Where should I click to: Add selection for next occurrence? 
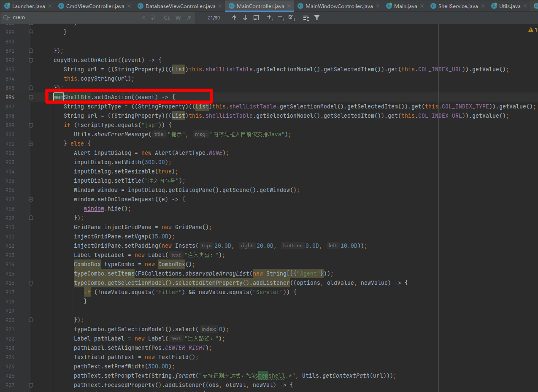tap(270, 18)
